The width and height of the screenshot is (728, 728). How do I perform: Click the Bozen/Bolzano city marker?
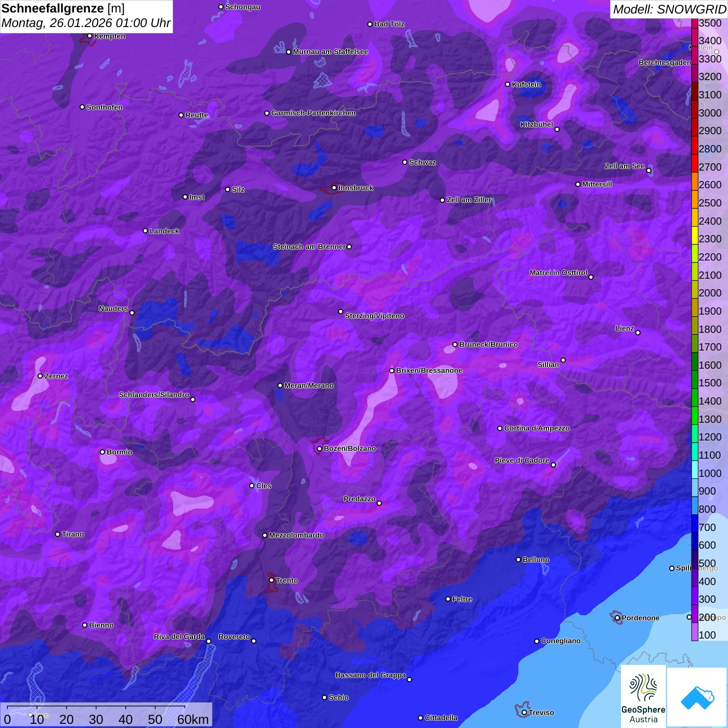tap(320, 449)
